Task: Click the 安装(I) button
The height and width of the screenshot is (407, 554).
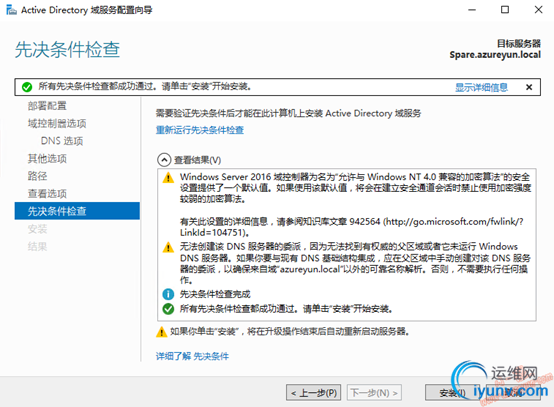Action: coord(452,393)
